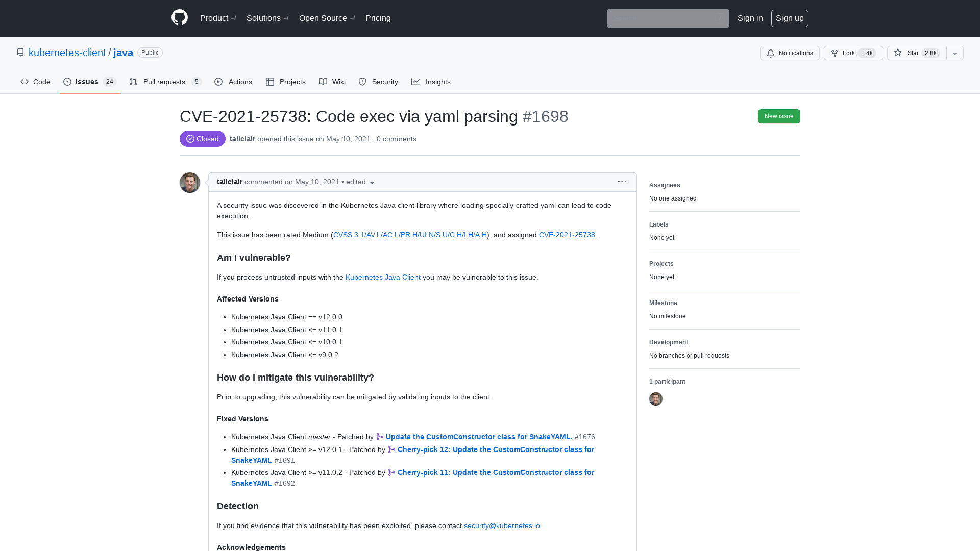Open Update the CustomConstructor class for SnakeYAML link
Screen dimensions: 980x551
tap(479, 437)
